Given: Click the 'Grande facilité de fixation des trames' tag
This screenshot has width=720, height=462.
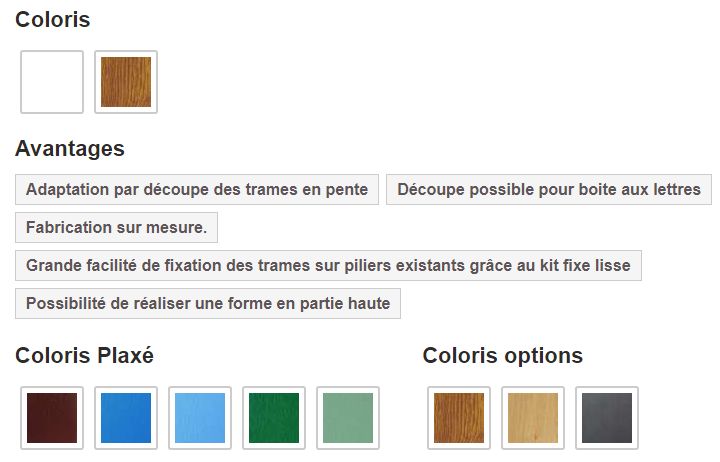Looking at the screenshot, I should [328, 265].
